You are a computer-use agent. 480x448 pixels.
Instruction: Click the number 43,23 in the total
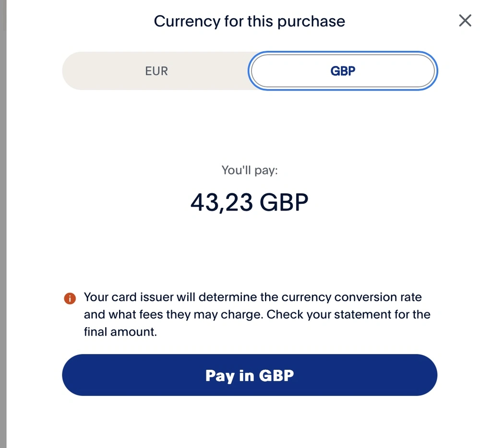point(221,203)
